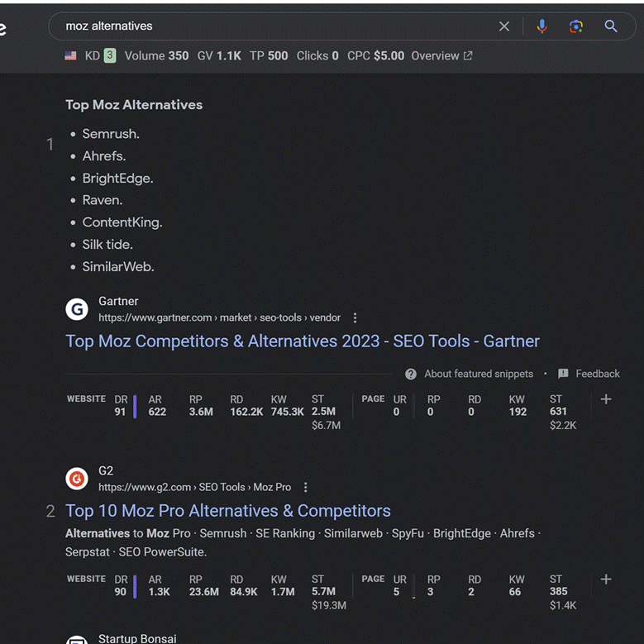Click G2 KW 1.7M value
The width and height of the screenshot is (644, 644).
[283, 592]
